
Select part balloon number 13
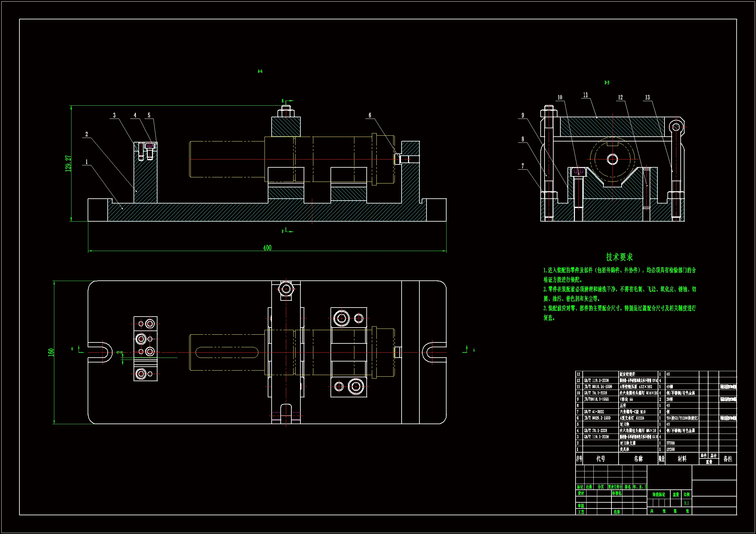647,97
